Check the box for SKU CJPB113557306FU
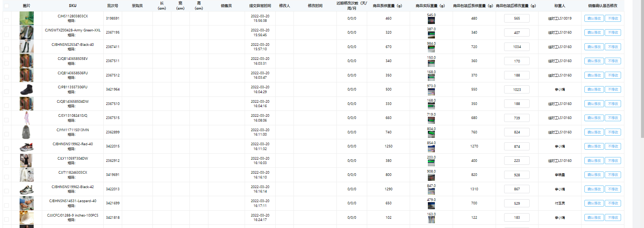The height and width of the screenshot is (228, 644). click(x=7, y=91)
